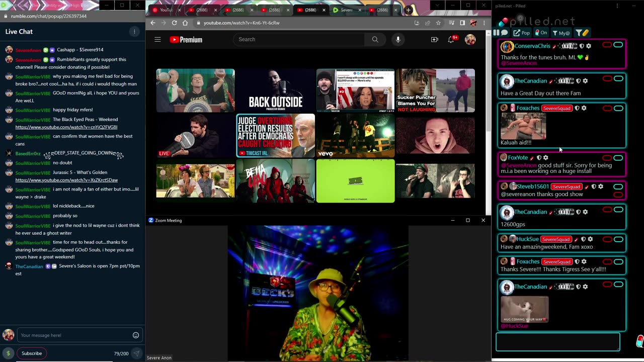This screenshot has width=644, height=362.
Task: Close the 'Severe' Rumble tab
Action: point(360,10)
